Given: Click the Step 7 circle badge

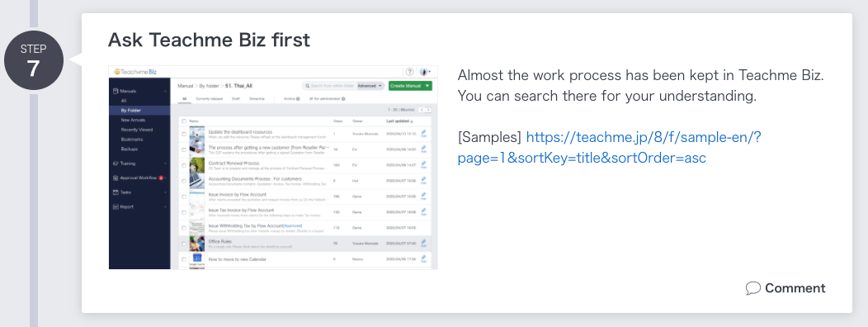Looking at the screenshot, I should (33, 61).
